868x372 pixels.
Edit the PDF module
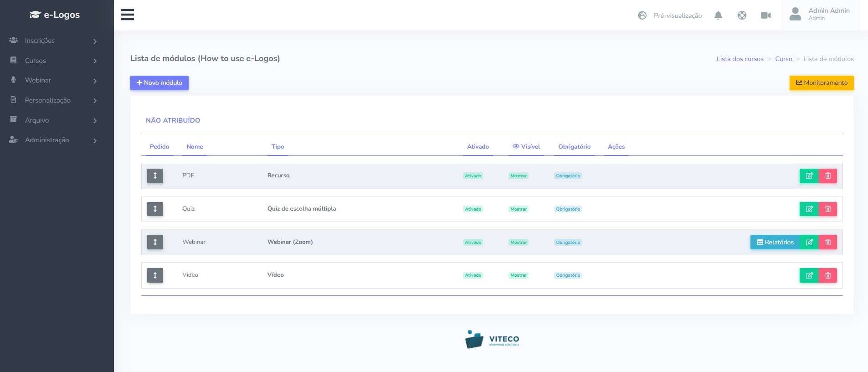809,176
